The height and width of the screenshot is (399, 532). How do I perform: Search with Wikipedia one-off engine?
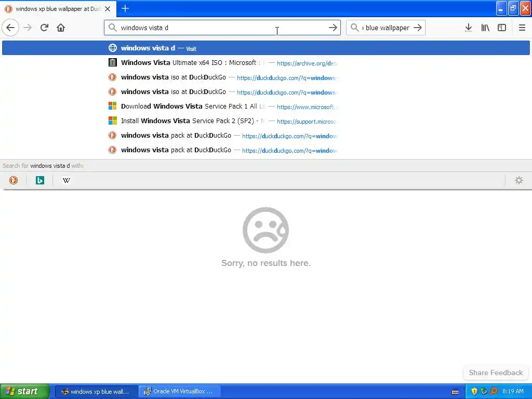tap(66, 180)
